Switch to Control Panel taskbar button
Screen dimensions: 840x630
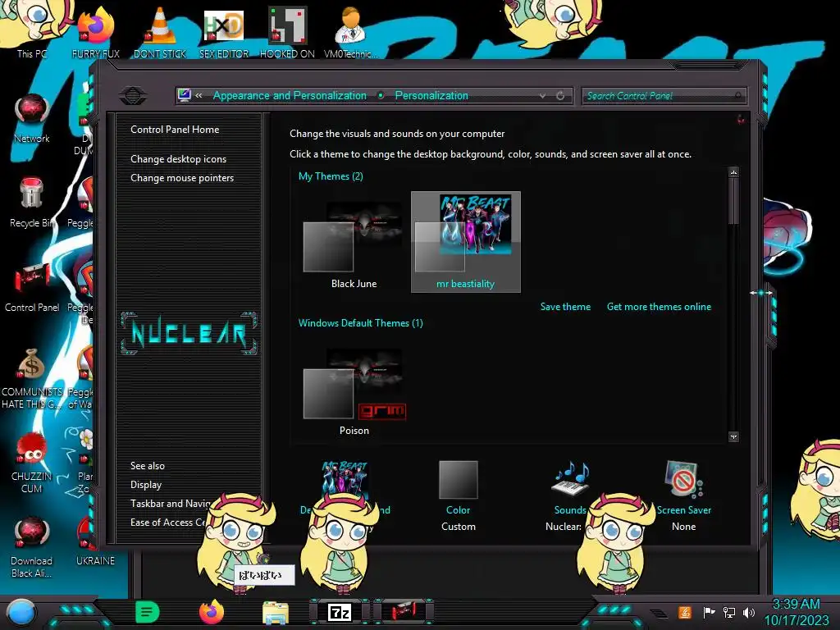coord(404,612)
